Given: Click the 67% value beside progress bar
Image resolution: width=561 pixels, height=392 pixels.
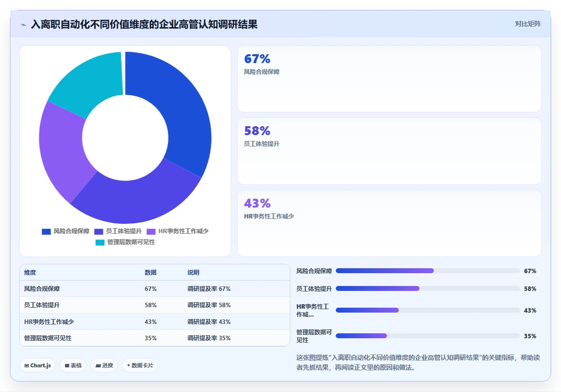Looking at the screenshot, I should point(530,271).
